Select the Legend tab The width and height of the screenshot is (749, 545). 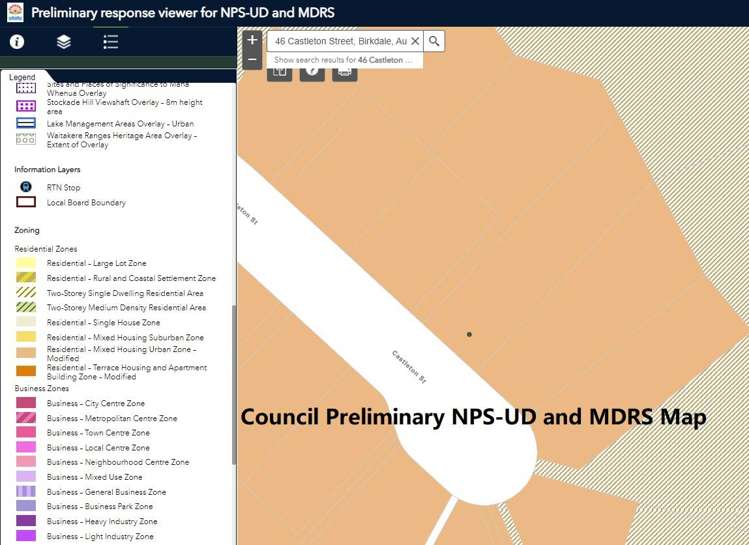[x=22, y=77]
